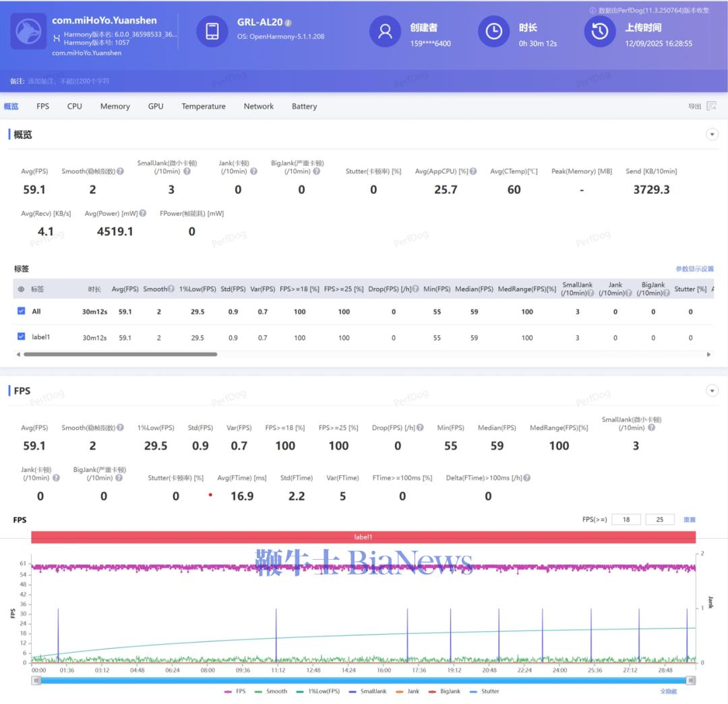
Task: Open help icon beside Avg(AppCPU) [%]
Action: click(x=473, y=171)
